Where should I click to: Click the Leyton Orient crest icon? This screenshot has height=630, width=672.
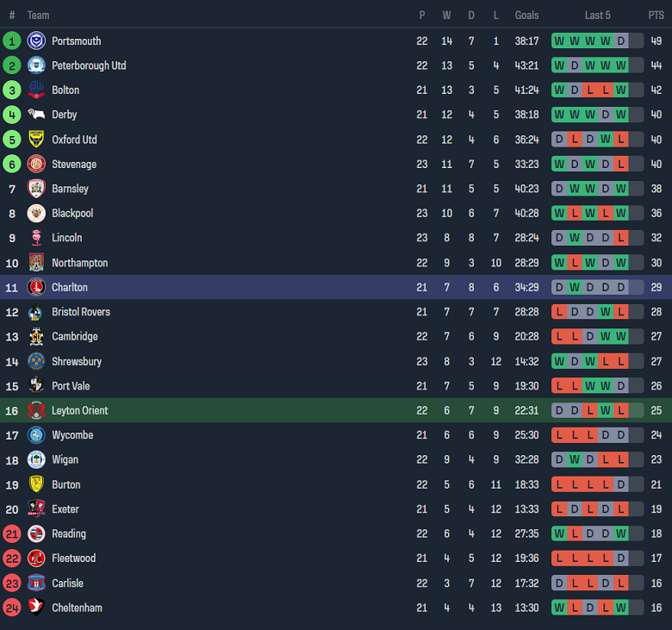(x=36, y=411)
